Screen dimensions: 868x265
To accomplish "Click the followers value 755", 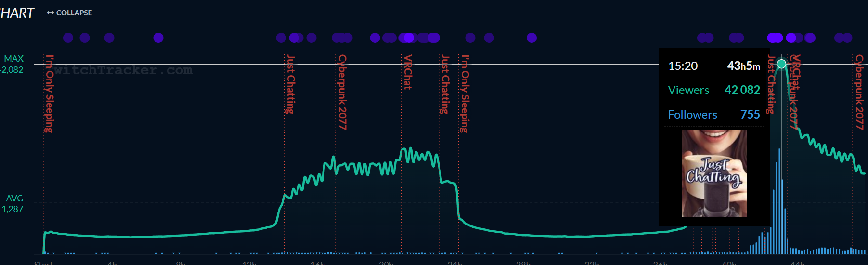I will pos(750,115).
